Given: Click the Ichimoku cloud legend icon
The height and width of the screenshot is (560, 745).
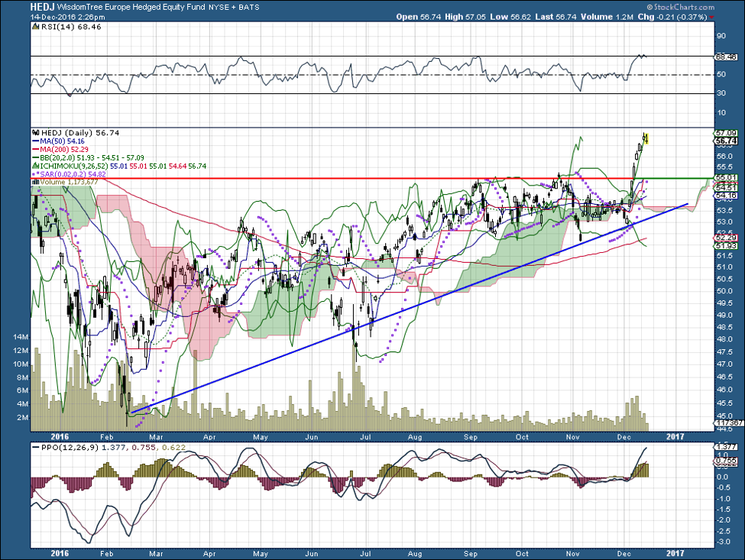Looking at the screenshot, I should (x=36, y=167).
